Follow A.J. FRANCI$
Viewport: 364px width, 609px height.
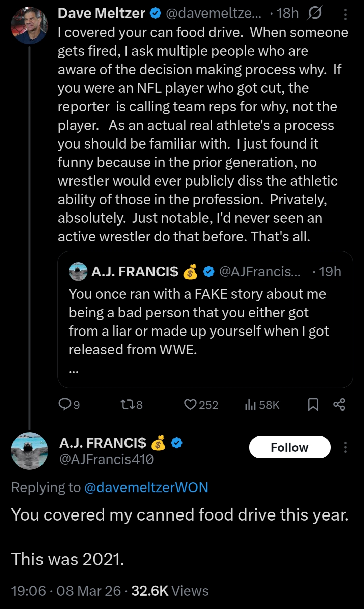click(289, 447)
